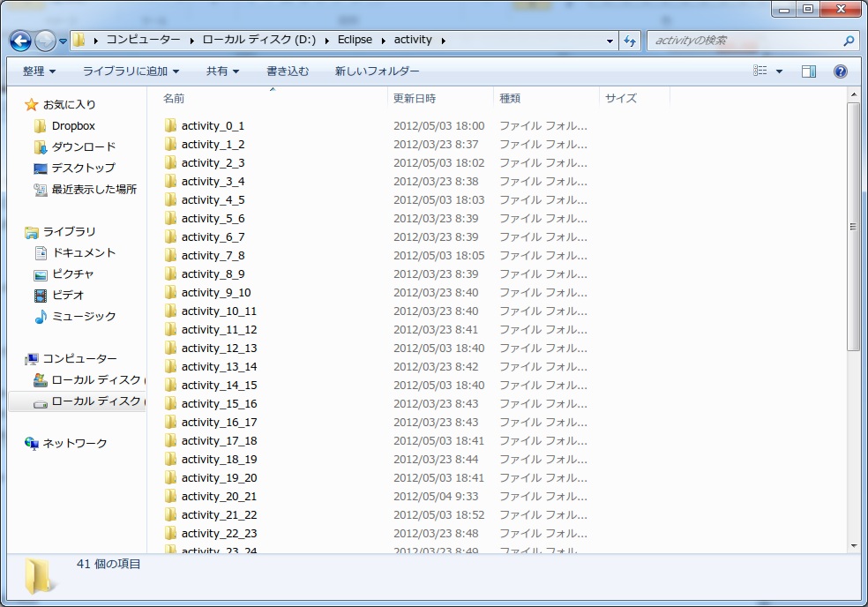Click the 書き込む button
Image resolution: width=868 pixels, height=607 pixels.
288,71
